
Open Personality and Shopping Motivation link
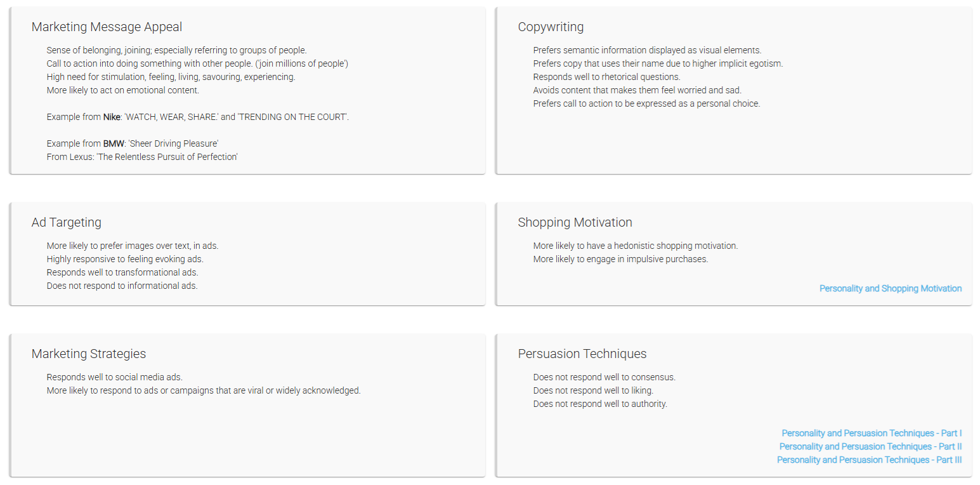click(x=891, y=288)
